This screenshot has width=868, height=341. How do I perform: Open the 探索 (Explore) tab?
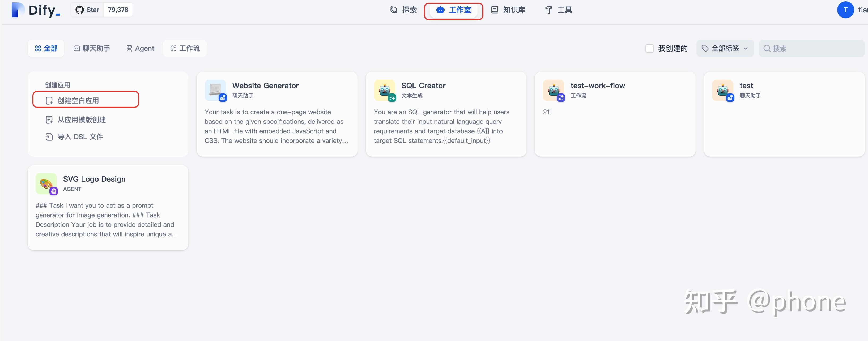tap(403, 10)
